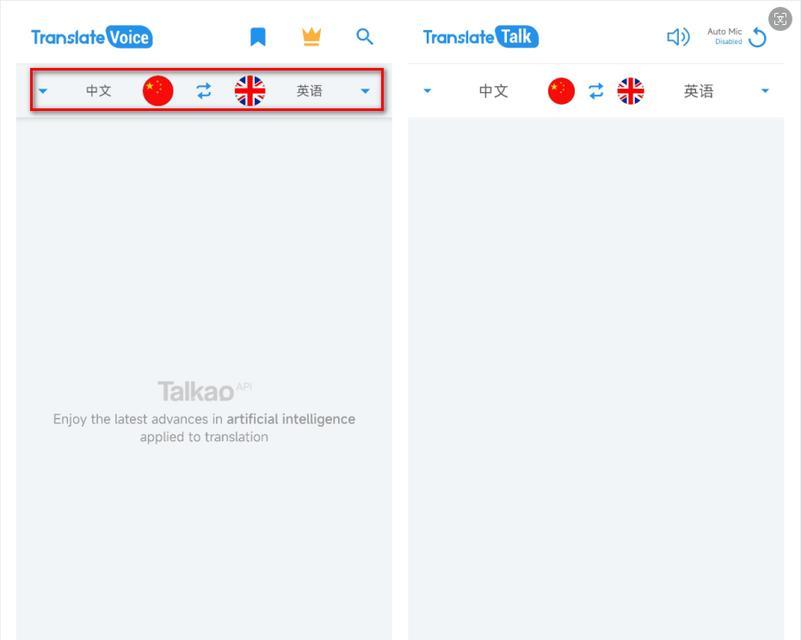This screenshot has width=801, height=640.
Task: Expand source language dropdown arrow in Translate Voice
Action: 43,91
